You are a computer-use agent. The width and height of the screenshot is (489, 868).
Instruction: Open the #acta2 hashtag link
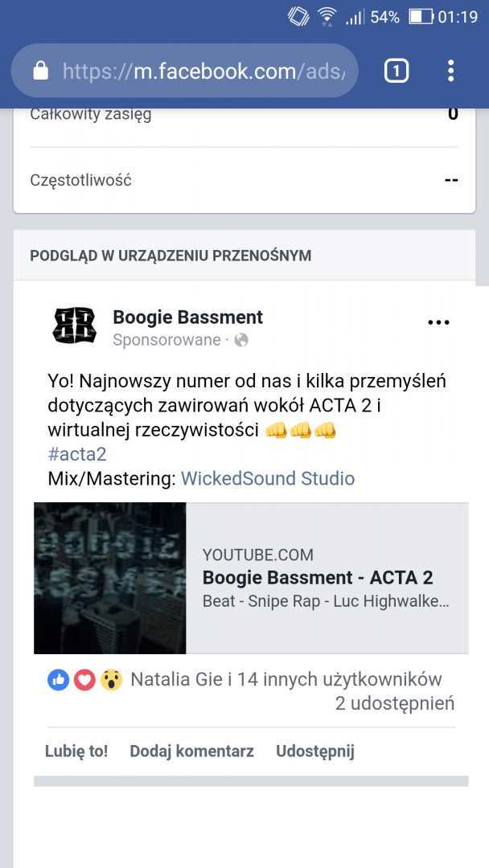coord(77,454)
